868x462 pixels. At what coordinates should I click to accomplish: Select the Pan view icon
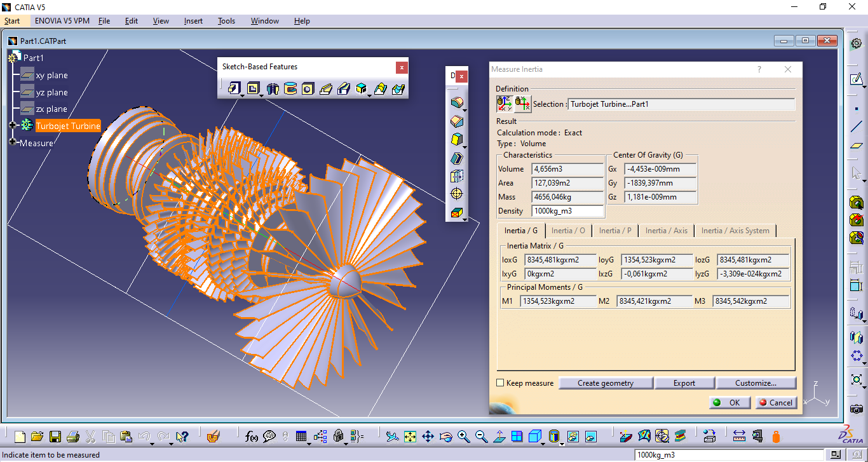(x=428, y=437)
